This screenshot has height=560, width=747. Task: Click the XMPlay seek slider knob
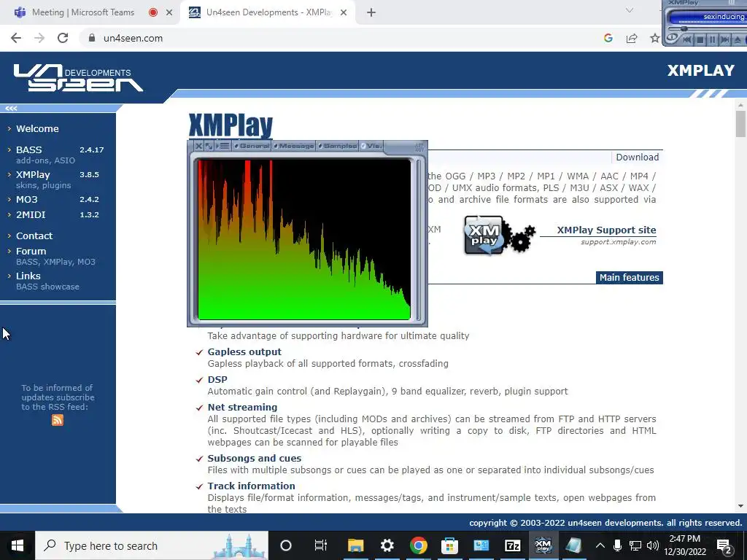[684, 28]
